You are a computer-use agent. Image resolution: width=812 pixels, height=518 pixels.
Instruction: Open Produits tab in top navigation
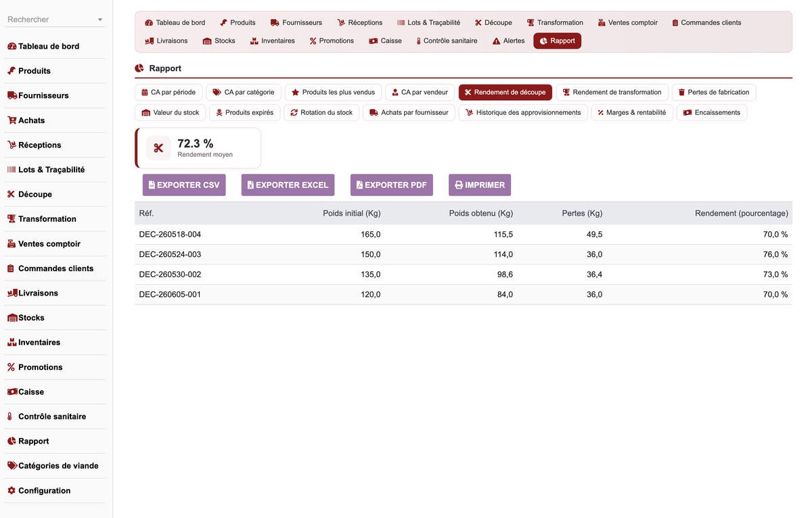pos(238,22)
